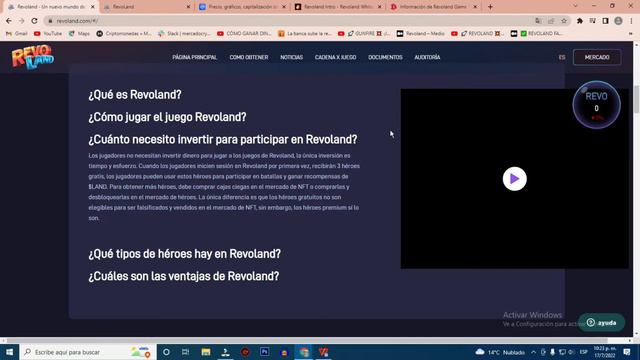Reload the page with the refresh icon
Image resolution: width=640 pixels, height=360 pixels.
click(x=34, y=21)
